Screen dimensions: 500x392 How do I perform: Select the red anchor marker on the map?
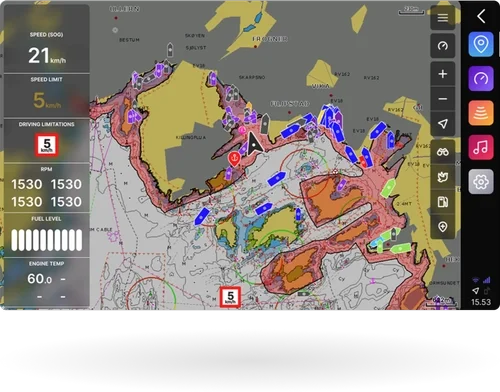click(x=234, y=159)
